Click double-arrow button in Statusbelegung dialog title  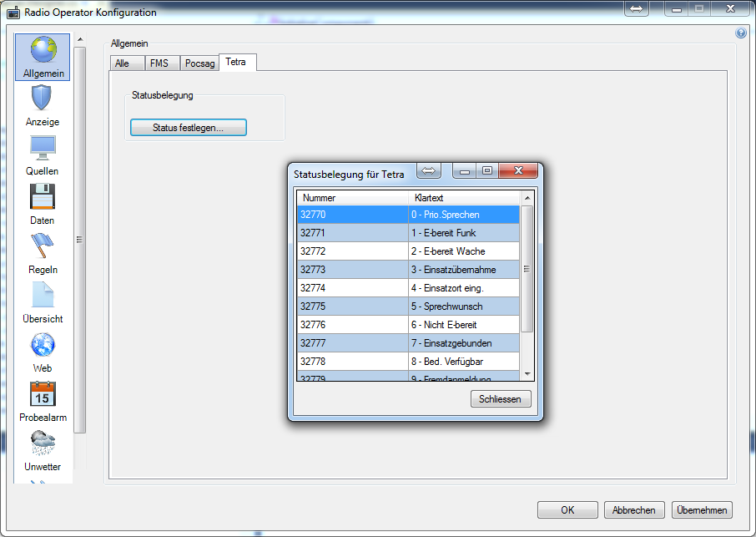pos(428,170)
